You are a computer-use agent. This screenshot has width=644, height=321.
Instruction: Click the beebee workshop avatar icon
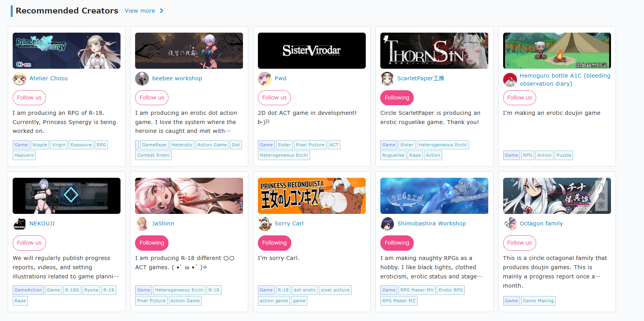click(142, 79)
